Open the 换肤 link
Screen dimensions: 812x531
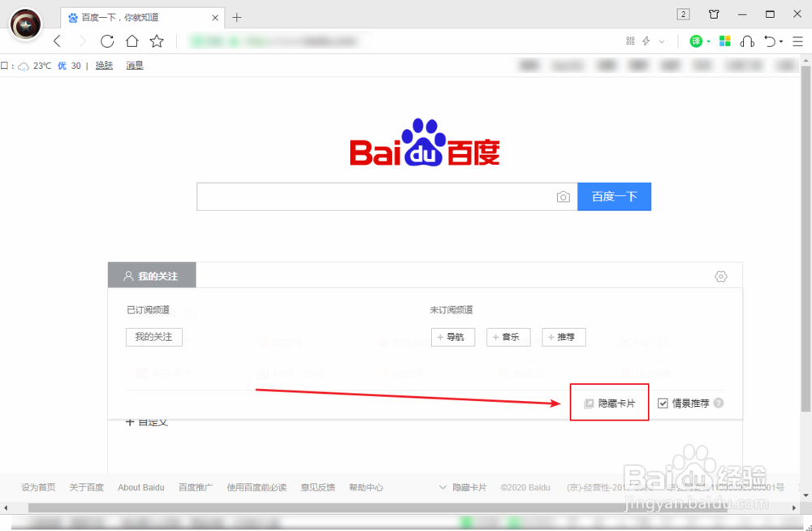(x=104, y=66)
